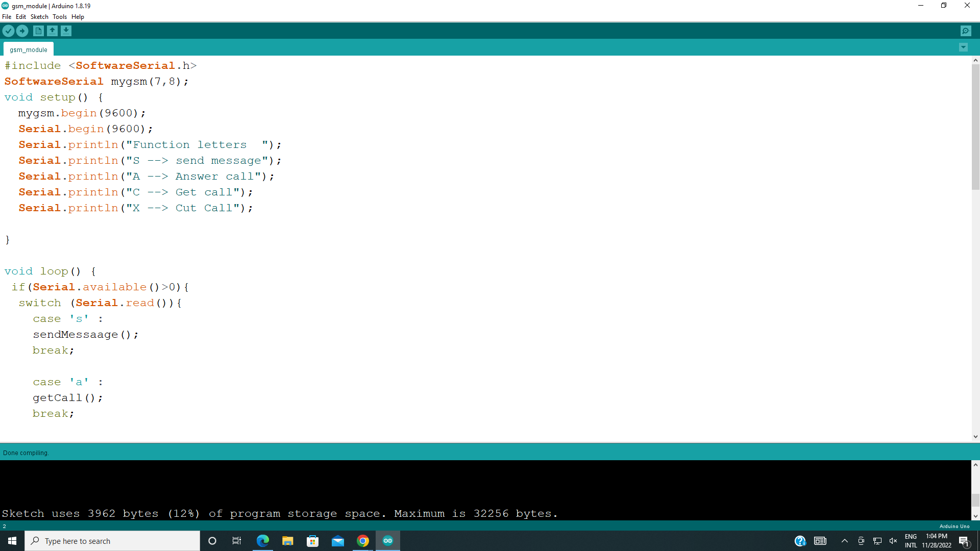980x551 pixels.
Task: Click the editor's vertical scrollbar down arrow
Action: [975, 436]
